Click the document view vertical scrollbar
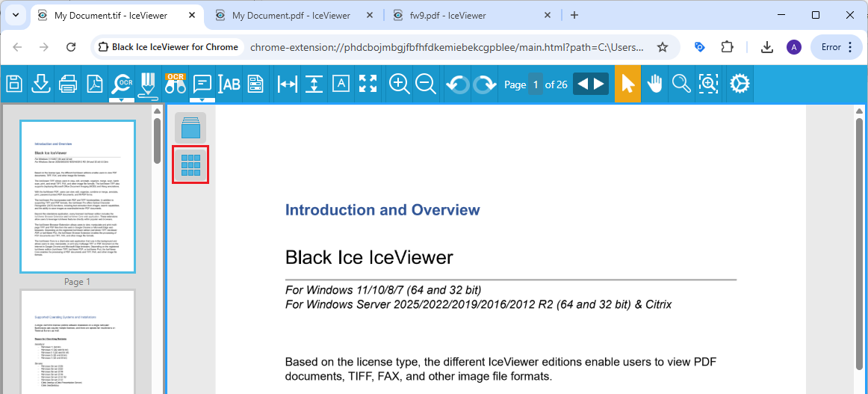868x394 pixels. [859, 244]
